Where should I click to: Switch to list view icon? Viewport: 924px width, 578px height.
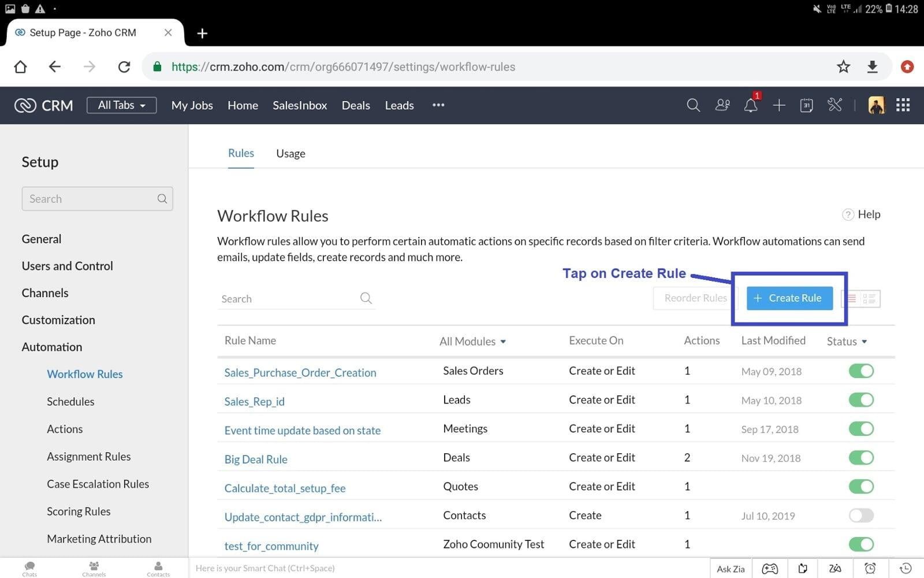click(851, 299)
